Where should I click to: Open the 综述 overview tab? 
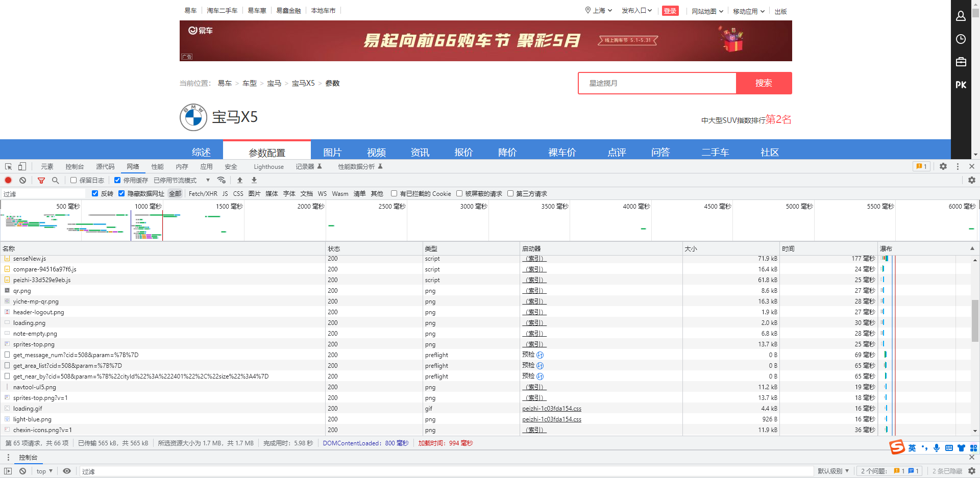(x=201, y=152)
